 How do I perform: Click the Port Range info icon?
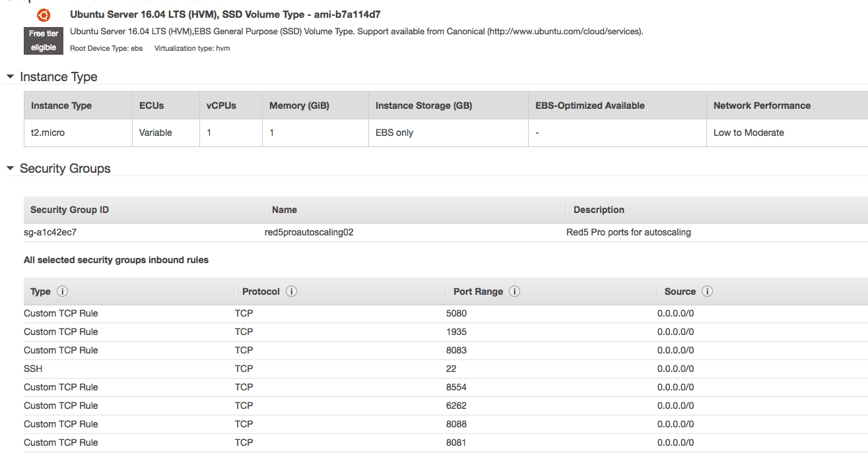(515, 291)
